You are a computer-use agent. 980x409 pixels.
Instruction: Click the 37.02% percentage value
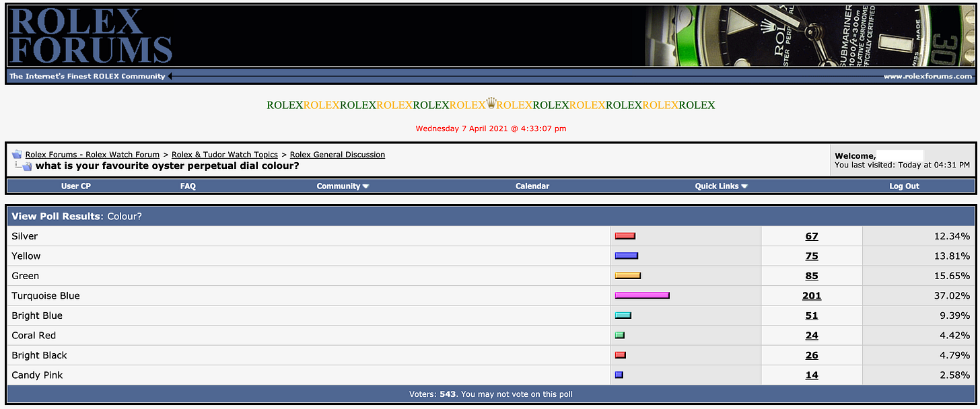click(x=951, y=295)
